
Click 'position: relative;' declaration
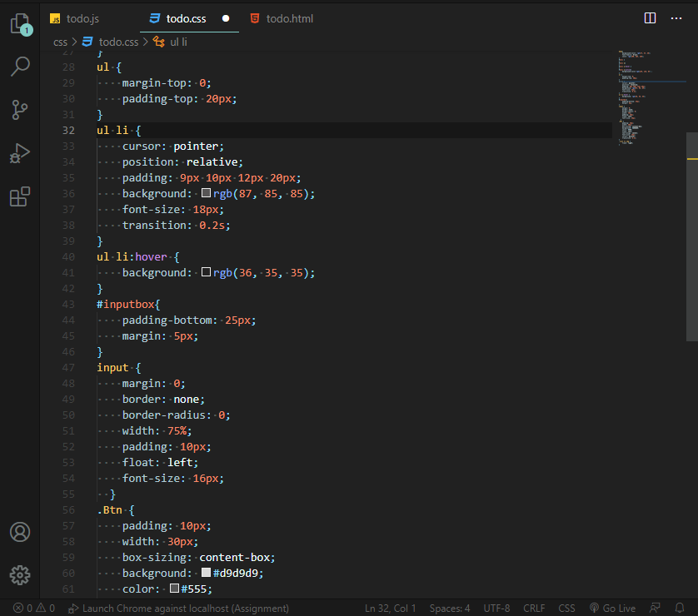click(182, 161)
